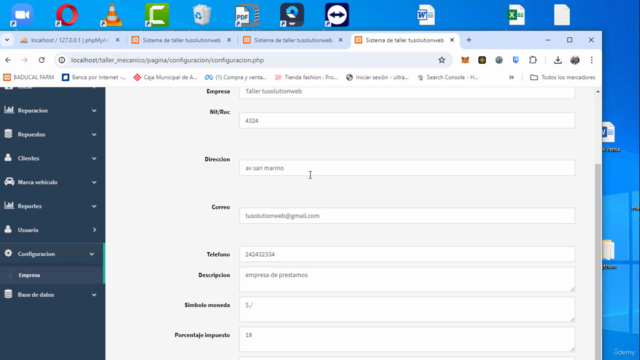Open Caja Municipal bookmark

(165, 77)
